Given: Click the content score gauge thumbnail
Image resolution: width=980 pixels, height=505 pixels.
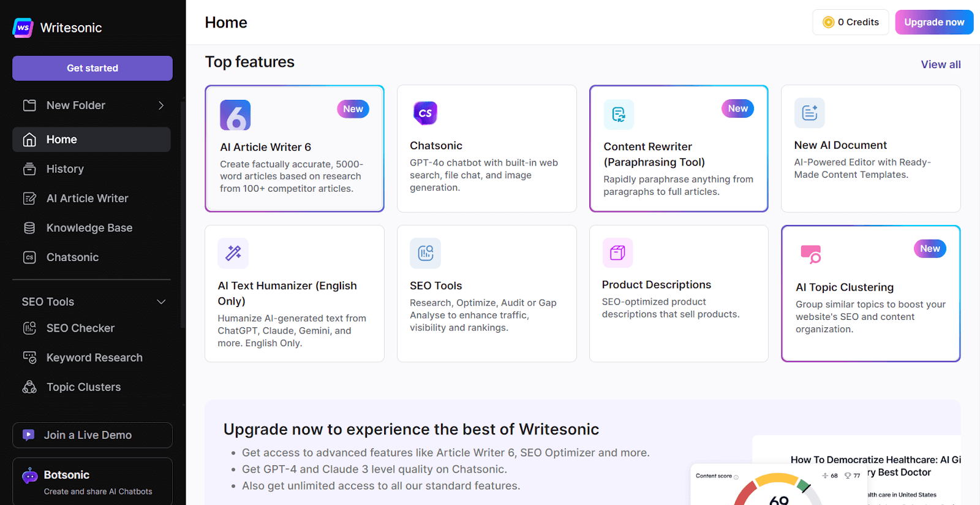Looking at the screenshot, I should pyautogui.click(x=778, y=485).
